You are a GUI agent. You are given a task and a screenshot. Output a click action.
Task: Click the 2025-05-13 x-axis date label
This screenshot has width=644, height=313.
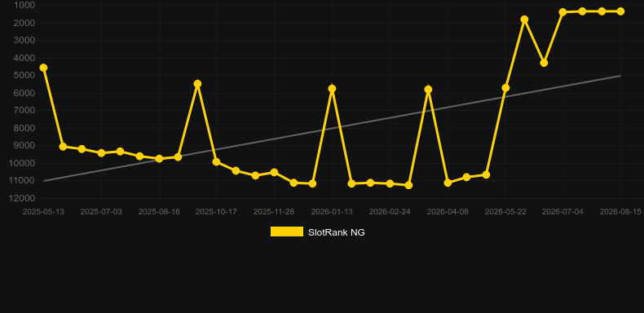[43, 212]
